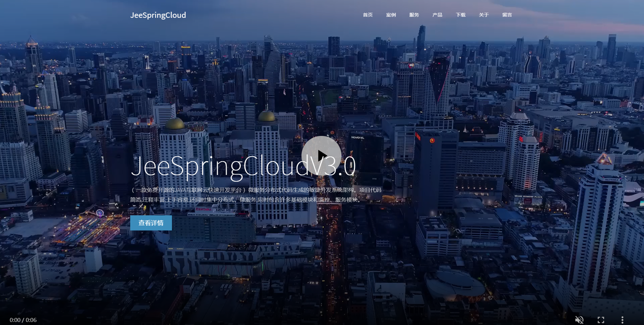Screen dimensions: 644x325
Task: Open the 产品 section
Action: [x=437, y=15]
